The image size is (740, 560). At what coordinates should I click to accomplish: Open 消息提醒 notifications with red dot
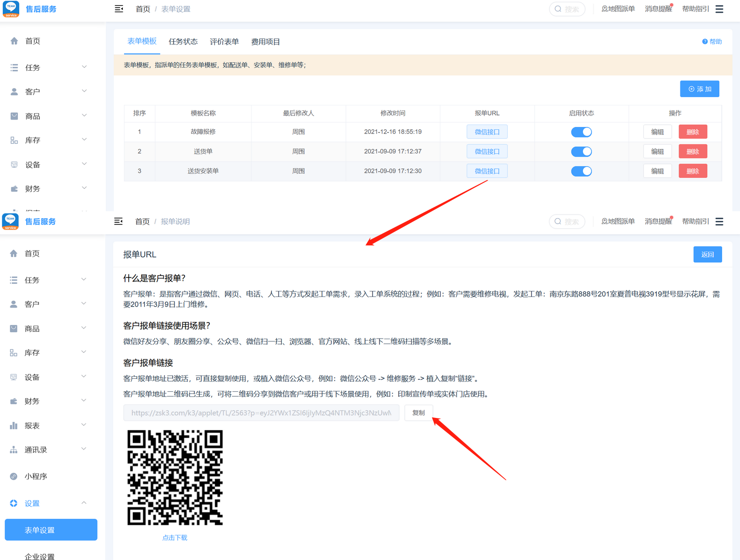click(x=658, y=9)
